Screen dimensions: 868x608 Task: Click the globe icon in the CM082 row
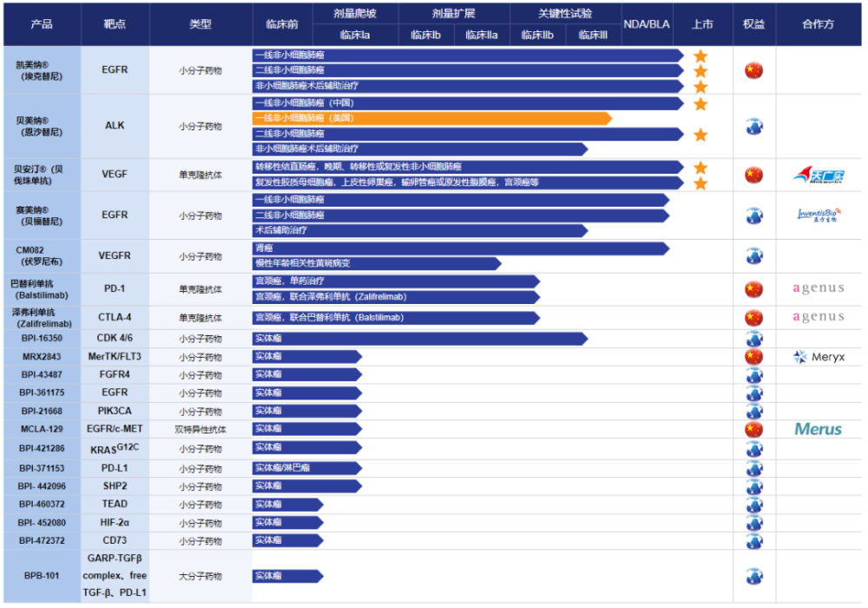click(x=754, y=255)
